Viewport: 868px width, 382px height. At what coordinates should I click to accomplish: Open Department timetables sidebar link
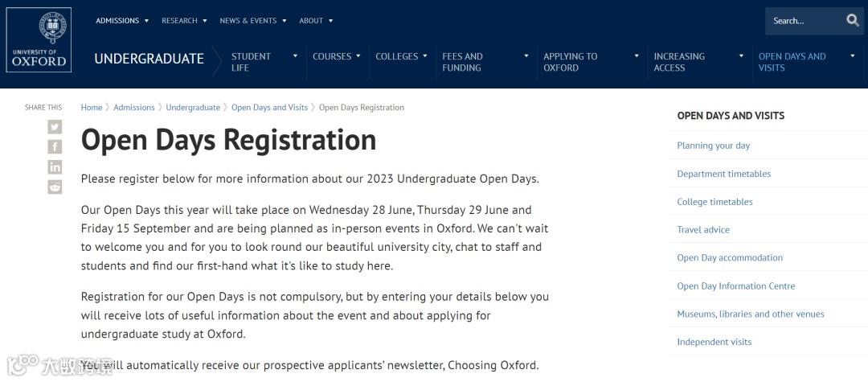(x=724, y=174)
